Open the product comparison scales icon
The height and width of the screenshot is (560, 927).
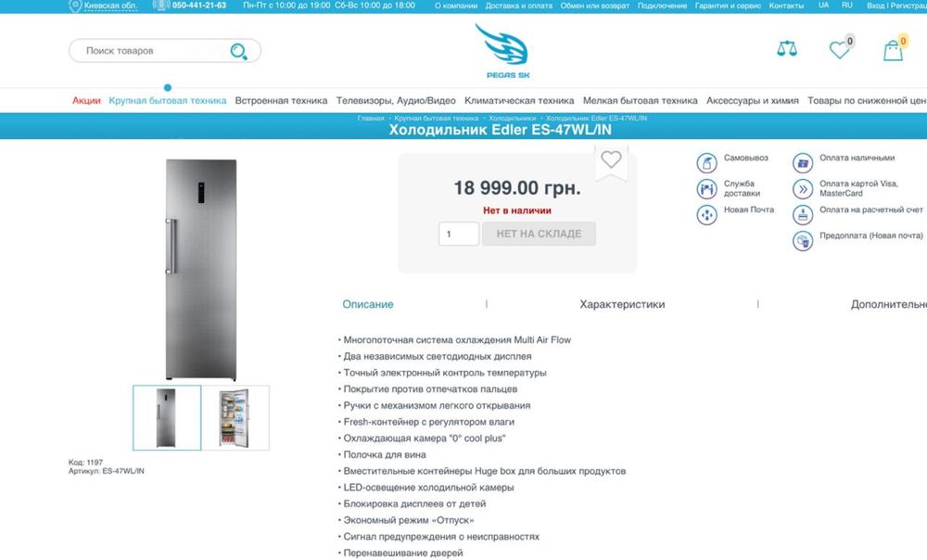pos(787,48)
